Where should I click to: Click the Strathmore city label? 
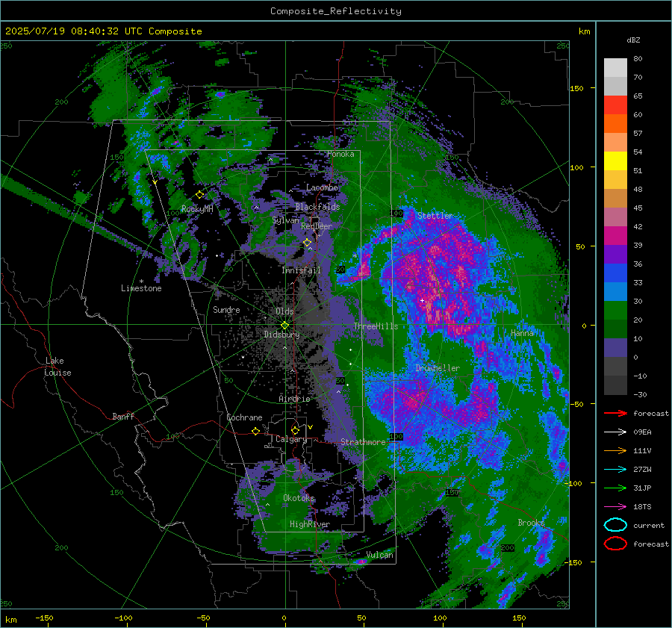pyautogui.click(x=363, y=442)
